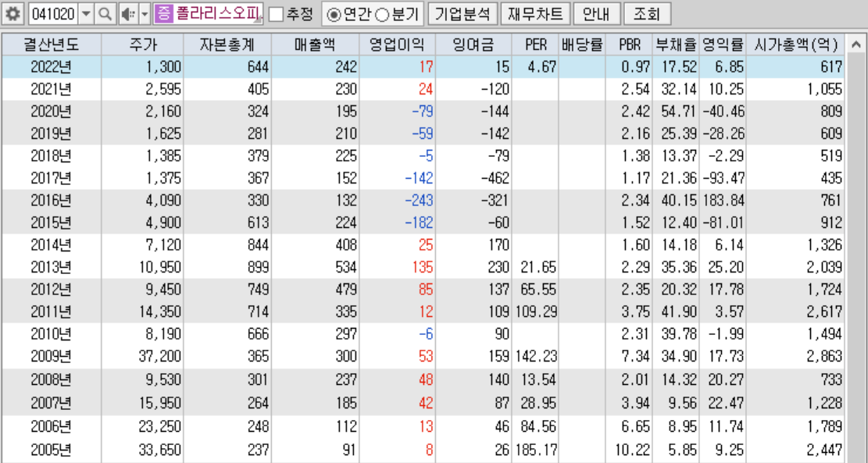Open dropdown arrow next to speaker icon
The width and height of the screenshot is (868, 463).
pos(144,14)
